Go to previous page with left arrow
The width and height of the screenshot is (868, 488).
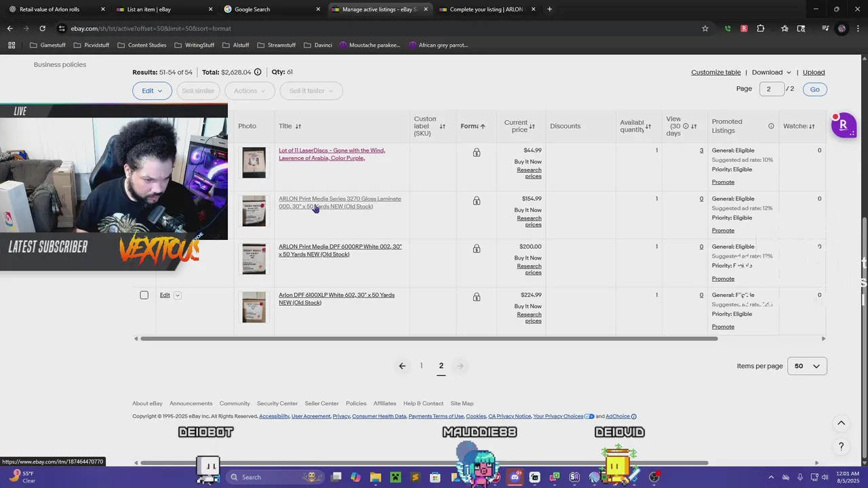402,366
